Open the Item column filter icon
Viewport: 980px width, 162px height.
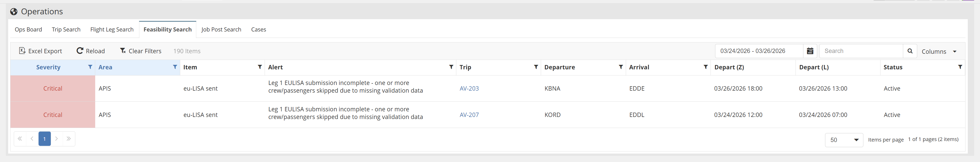(260, 67)
